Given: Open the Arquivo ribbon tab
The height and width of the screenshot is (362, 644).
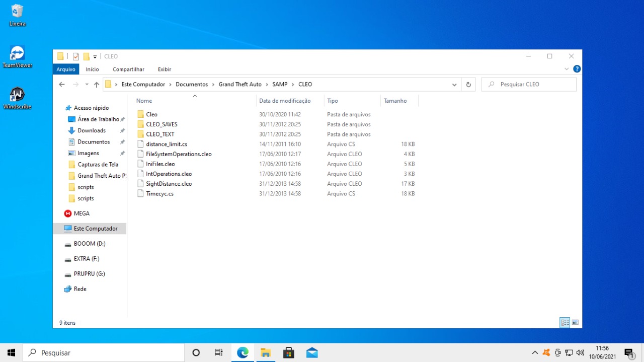Looking at the screenshot, I should (x=66, y=69).
